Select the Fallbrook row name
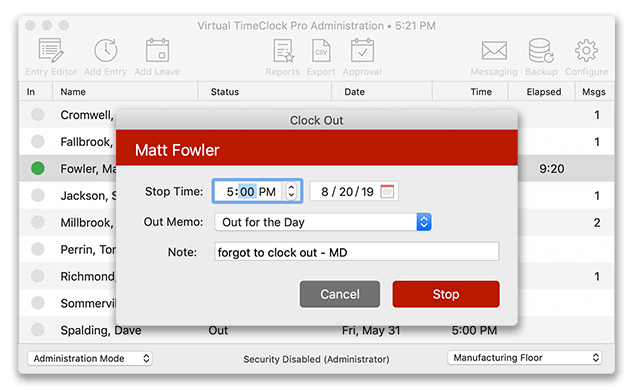This screenshot has width=633, height=390. tap(86, 142)
